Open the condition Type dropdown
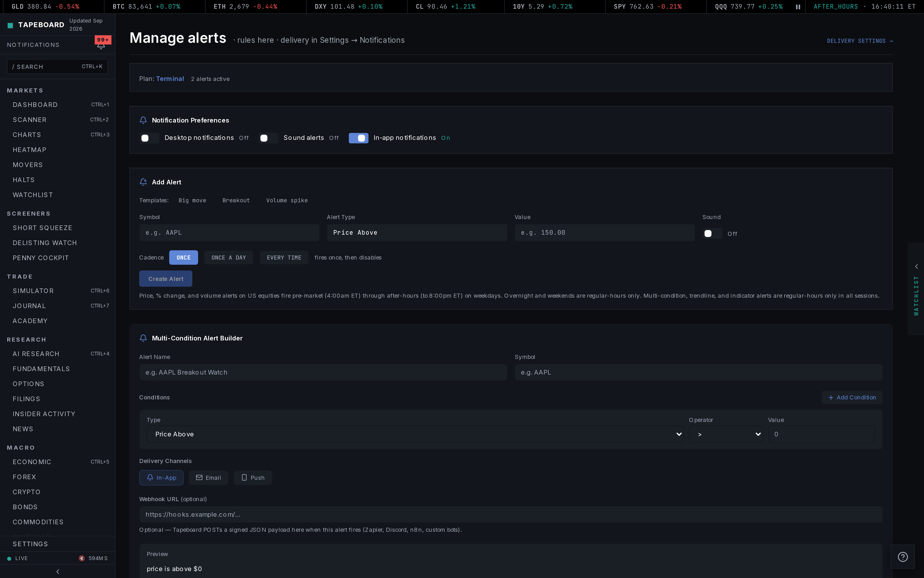This screenshot has width=924, height=578. click(x=416, y=434)
